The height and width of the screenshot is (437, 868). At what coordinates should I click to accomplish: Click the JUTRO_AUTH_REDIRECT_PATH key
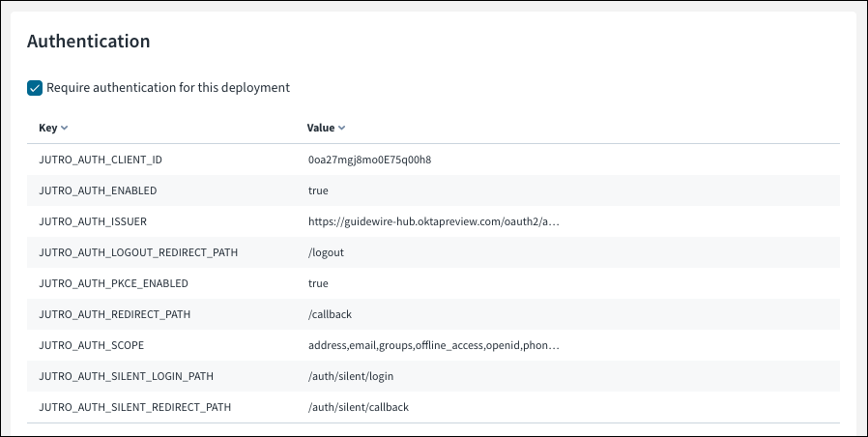click(x=115, y=314)
